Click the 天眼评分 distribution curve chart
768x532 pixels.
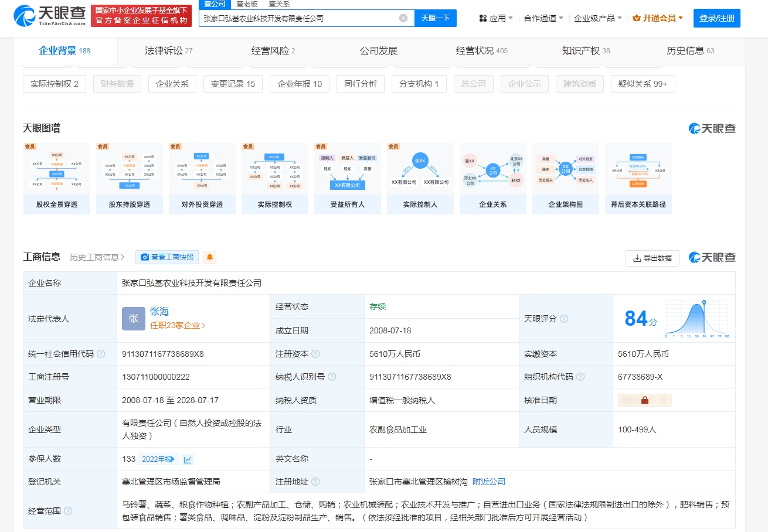pos(697,319)
